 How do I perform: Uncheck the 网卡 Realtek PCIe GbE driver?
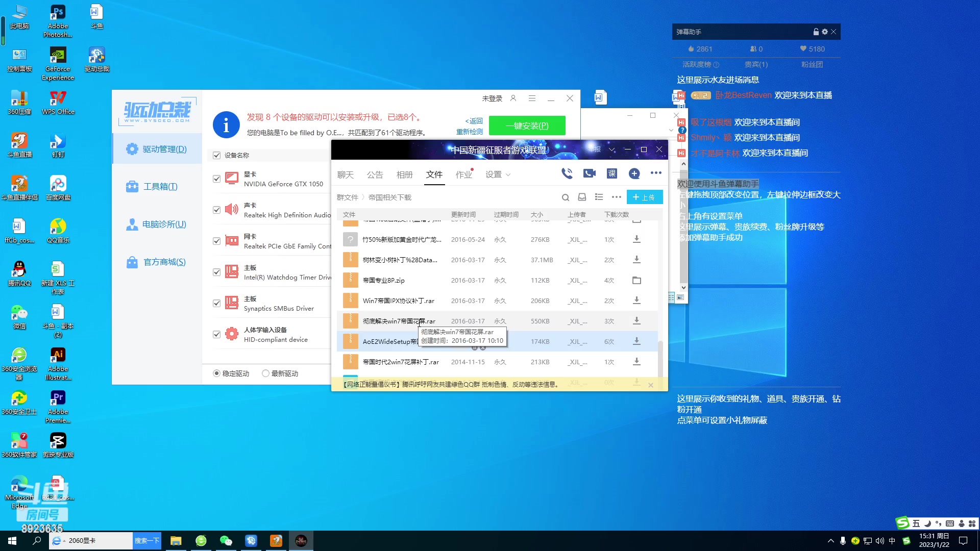[x=216, y=241]
